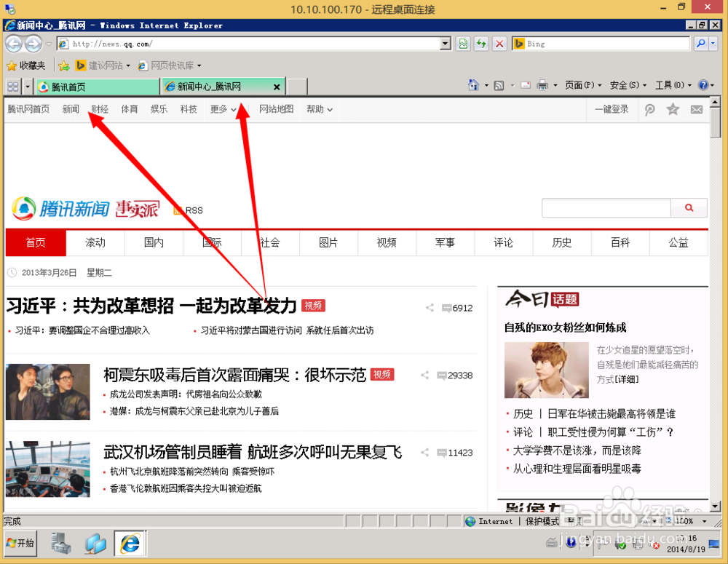
Task: Click the Bing search input box
Action: click(607, 44)
